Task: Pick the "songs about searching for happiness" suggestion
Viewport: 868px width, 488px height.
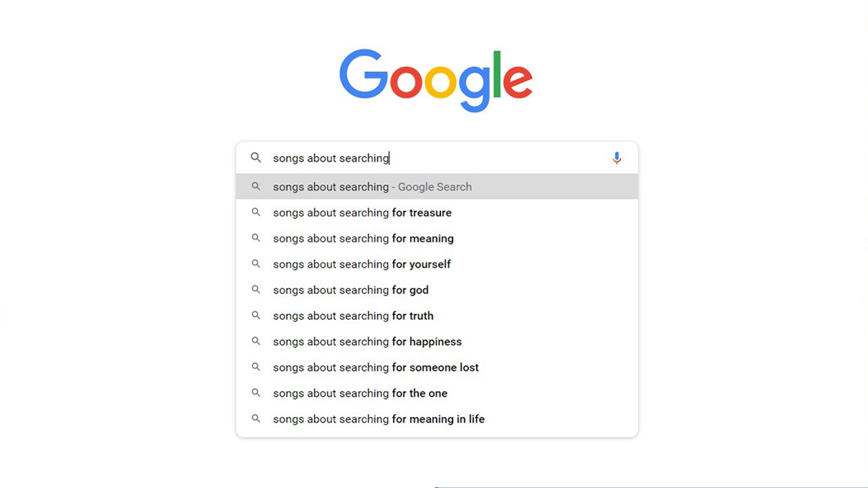Action: click(x=367, y=342)
